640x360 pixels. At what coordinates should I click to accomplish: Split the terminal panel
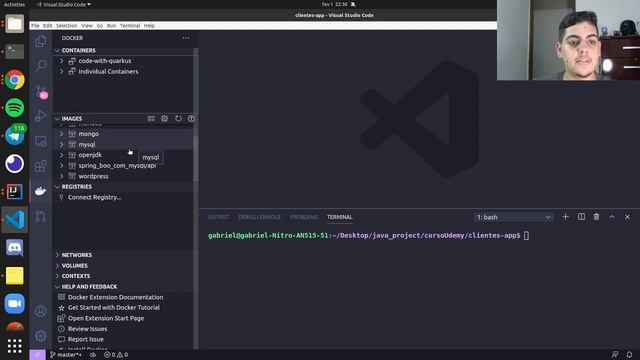pyautogui.click(x=581, y=217)
